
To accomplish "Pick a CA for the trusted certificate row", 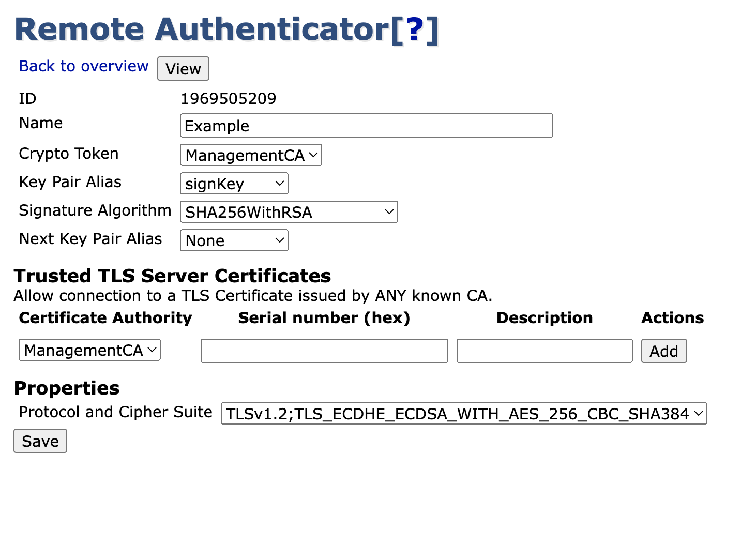I will point(89,350).
